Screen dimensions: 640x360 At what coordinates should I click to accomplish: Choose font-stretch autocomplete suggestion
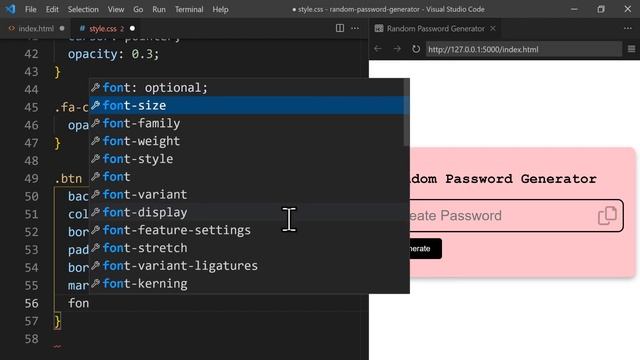tap(247, 248)
